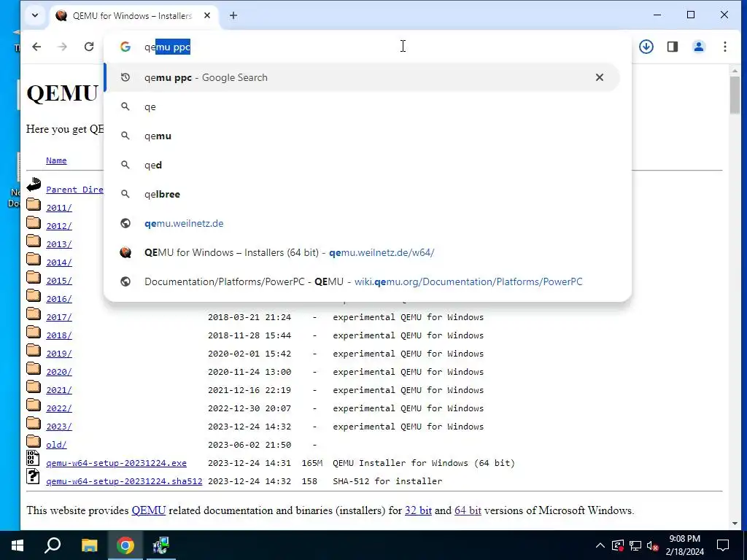
Task: Remove the qemu ppc suggestion
Action: pos(600,77)
